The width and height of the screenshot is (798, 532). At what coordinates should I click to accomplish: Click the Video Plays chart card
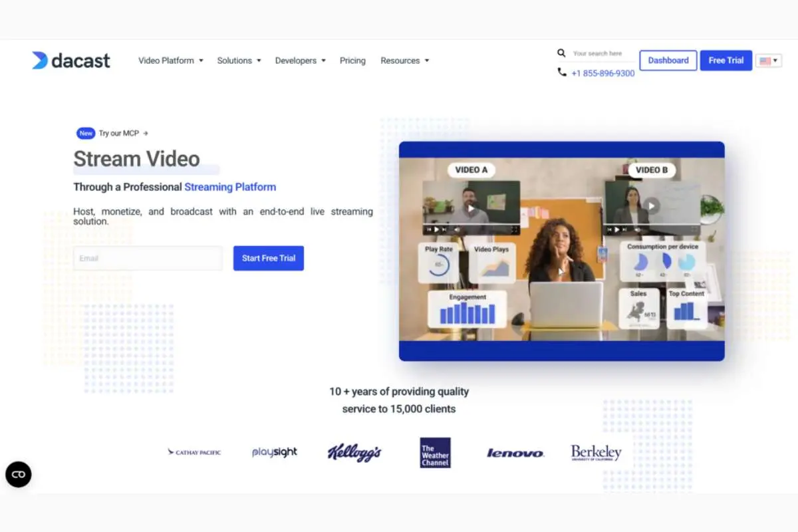click(x=491, y=263)
